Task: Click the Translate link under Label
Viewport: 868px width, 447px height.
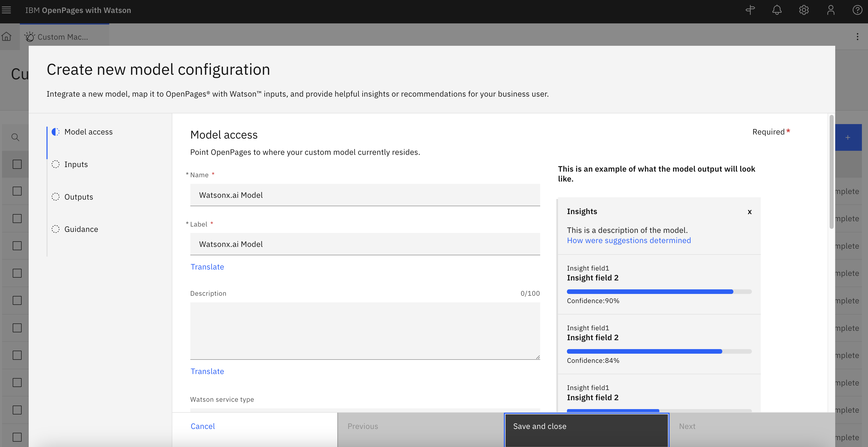Action: 207,267
